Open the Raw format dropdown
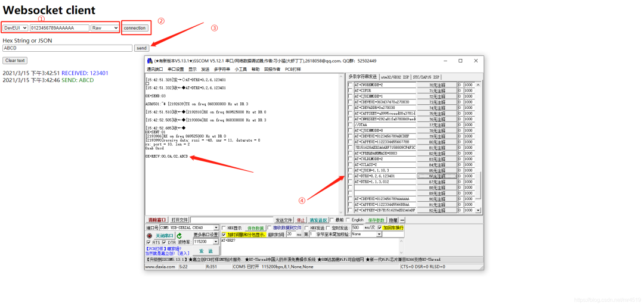Screen dimensions: 644x306 click(x=105, y=28)
